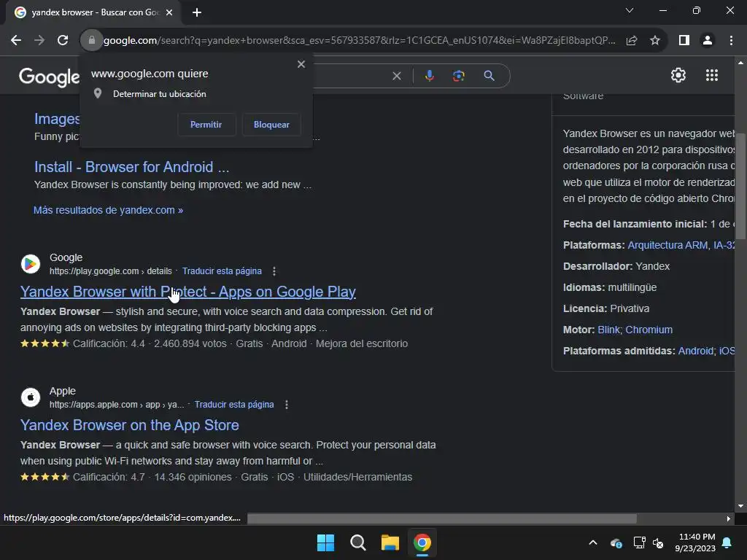Reload the page with the refresh icon
Viewport: 747px width, 560px height.
click(63, 41)
